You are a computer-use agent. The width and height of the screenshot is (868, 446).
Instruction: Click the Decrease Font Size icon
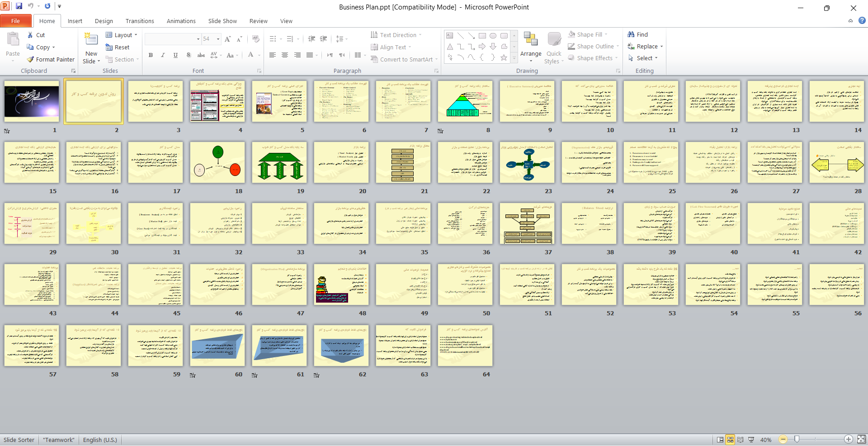click(240, 39)
